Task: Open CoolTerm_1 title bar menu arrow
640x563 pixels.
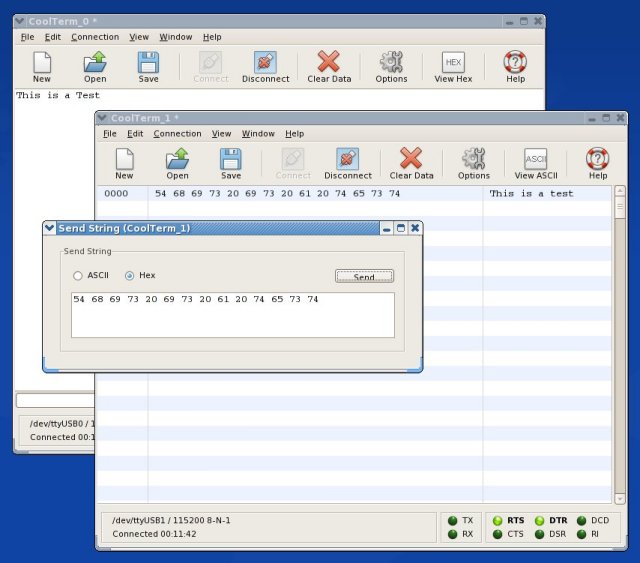Action: point(102,118)
